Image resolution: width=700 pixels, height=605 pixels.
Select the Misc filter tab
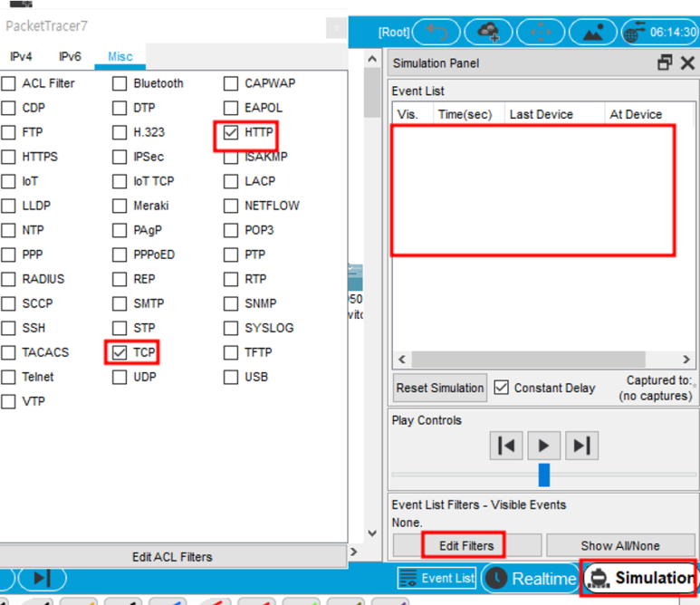tap(120, 57)
